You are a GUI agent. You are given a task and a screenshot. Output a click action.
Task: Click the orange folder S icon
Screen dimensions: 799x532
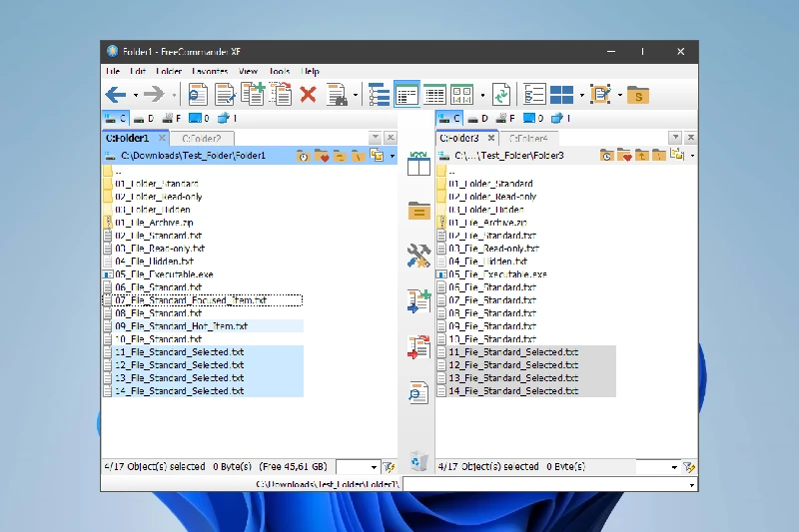coord(638,95)
